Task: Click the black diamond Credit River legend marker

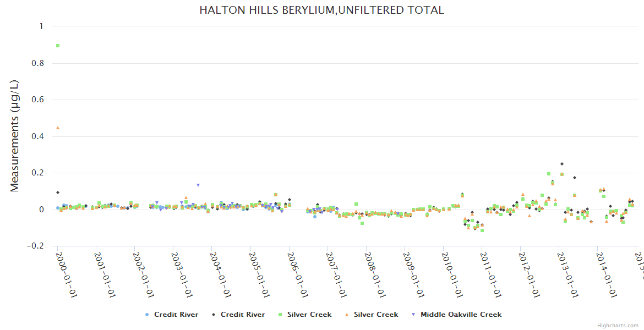Action: pyautogui.click(x=213, y=315)
